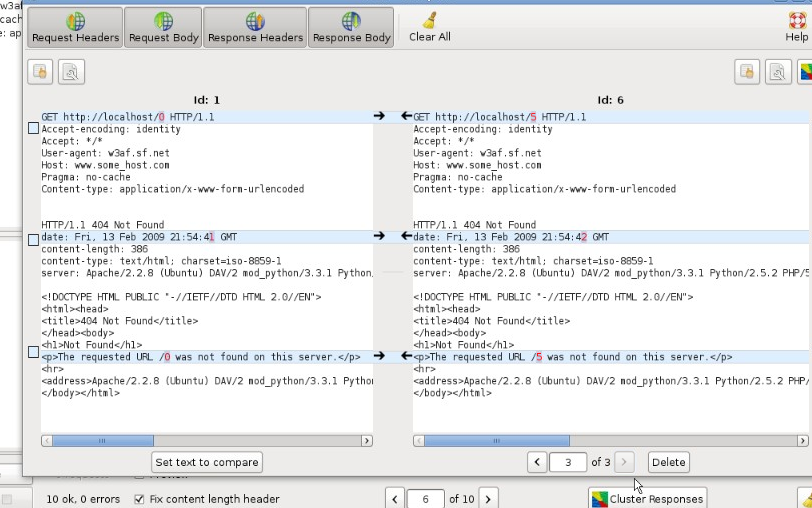Click the Id: 6 column header
The height and width of the screenshot is (508, 812).
[x=611, y=100]
